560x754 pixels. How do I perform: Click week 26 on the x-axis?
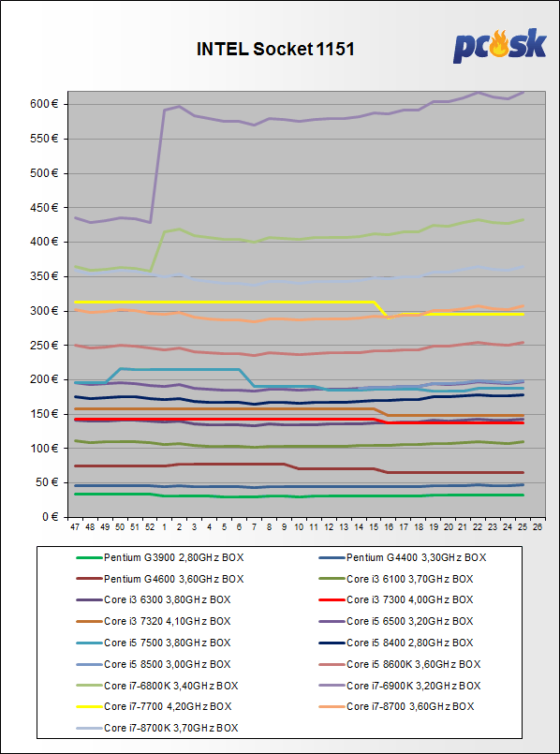click(538, 527)
